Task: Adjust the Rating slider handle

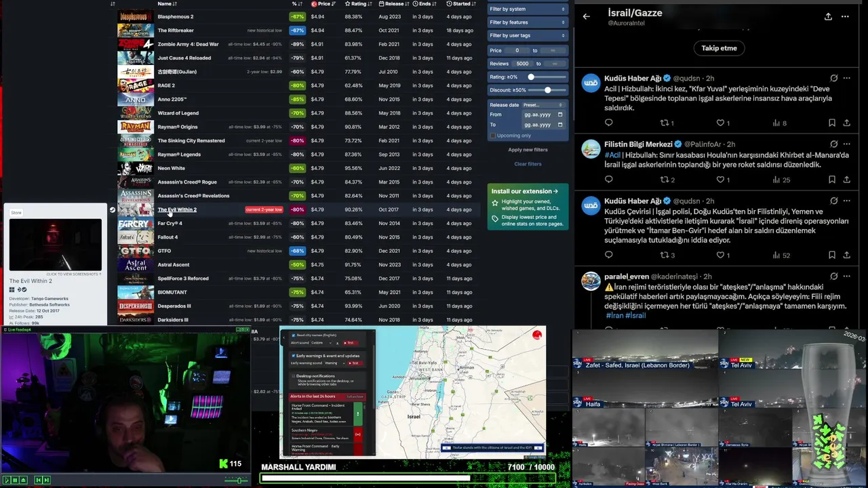Action: (531, 77)
